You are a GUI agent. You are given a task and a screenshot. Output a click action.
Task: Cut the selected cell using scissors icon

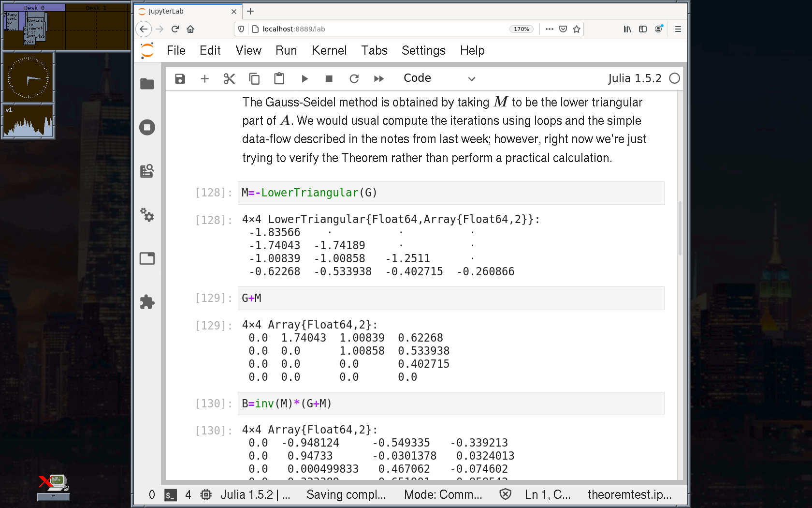pos(229,79)
